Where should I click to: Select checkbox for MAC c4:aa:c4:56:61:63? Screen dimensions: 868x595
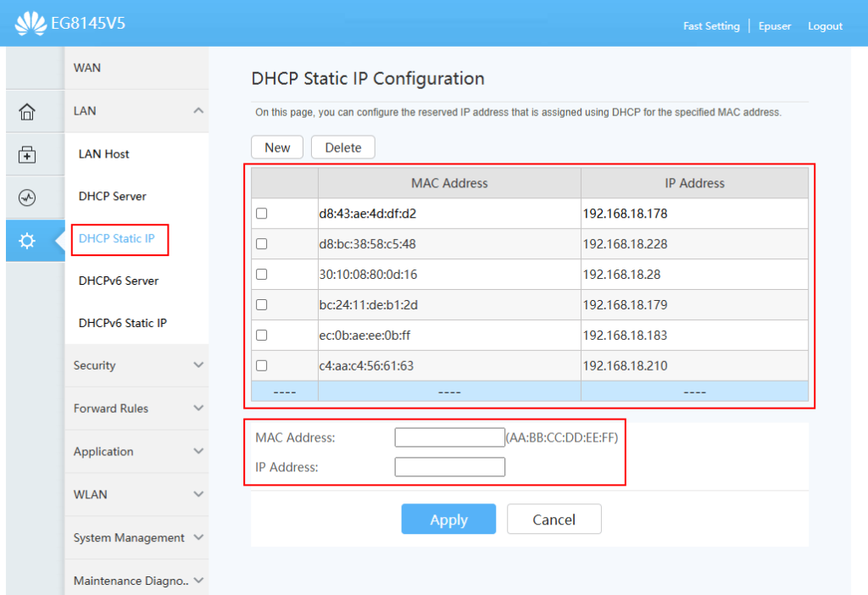(262, 366)
